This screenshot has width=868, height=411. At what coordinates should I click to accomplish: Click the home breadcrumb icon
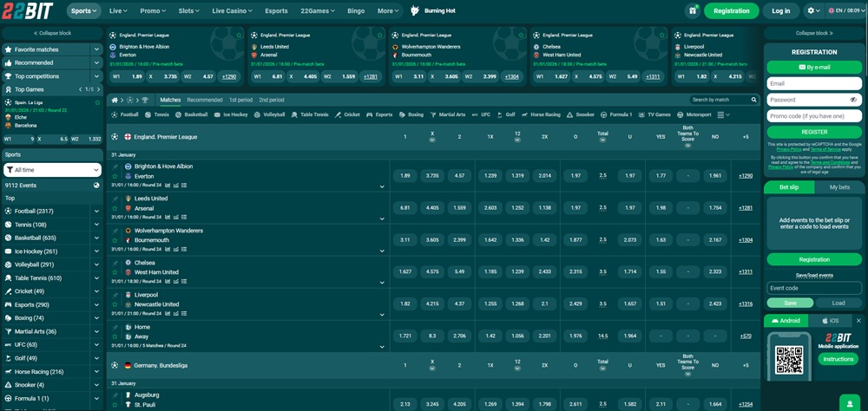tap(114, 100)
